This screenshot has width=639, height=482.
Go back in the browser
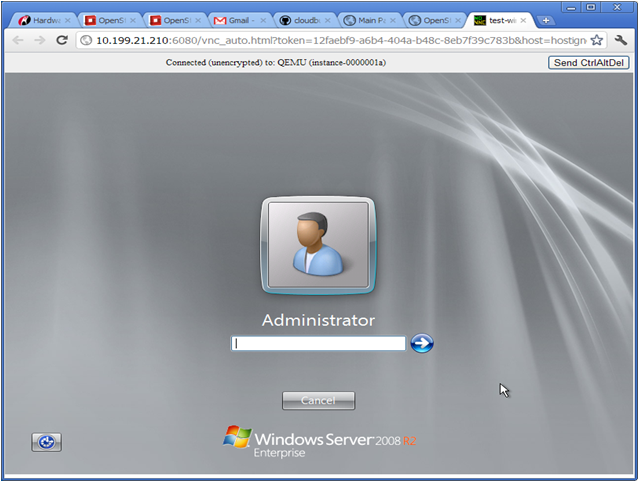(x=18, y=40)
